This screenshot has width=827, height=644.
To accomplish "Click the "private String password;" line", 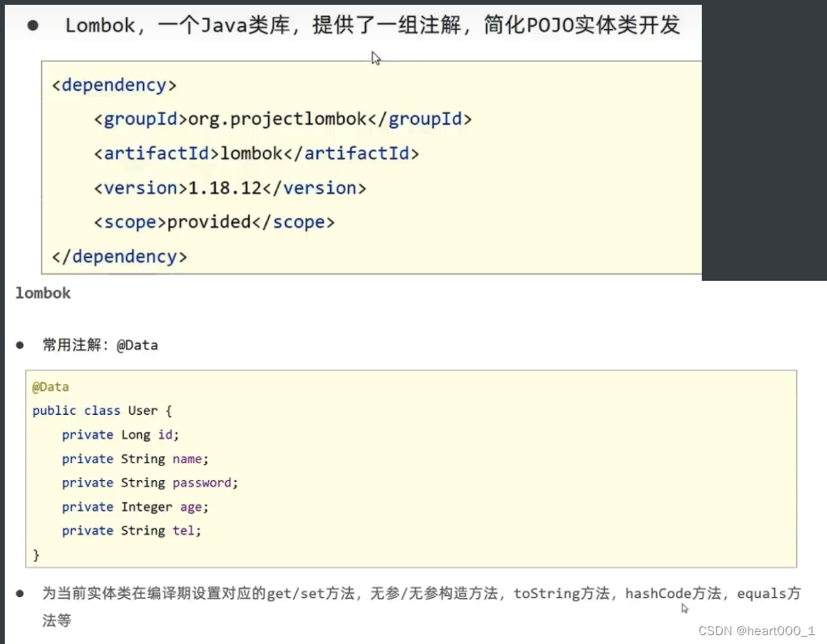I will [149, 483].
